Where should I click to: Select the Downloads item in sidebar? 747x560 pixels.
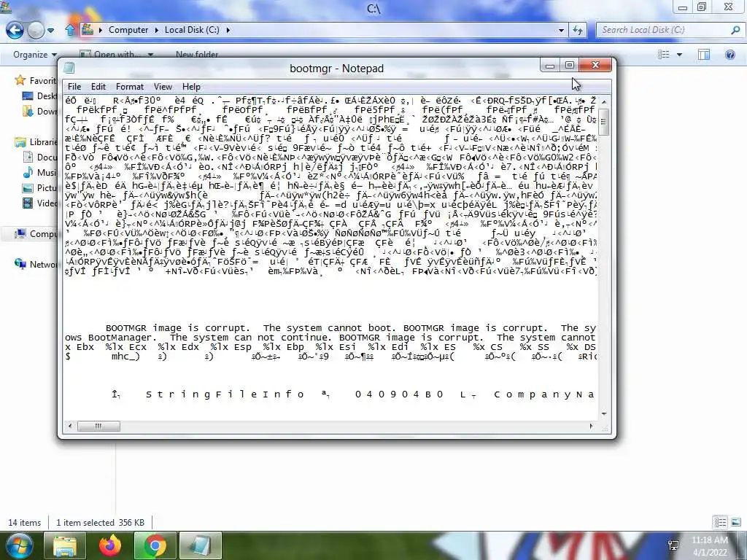pos(41,111)
